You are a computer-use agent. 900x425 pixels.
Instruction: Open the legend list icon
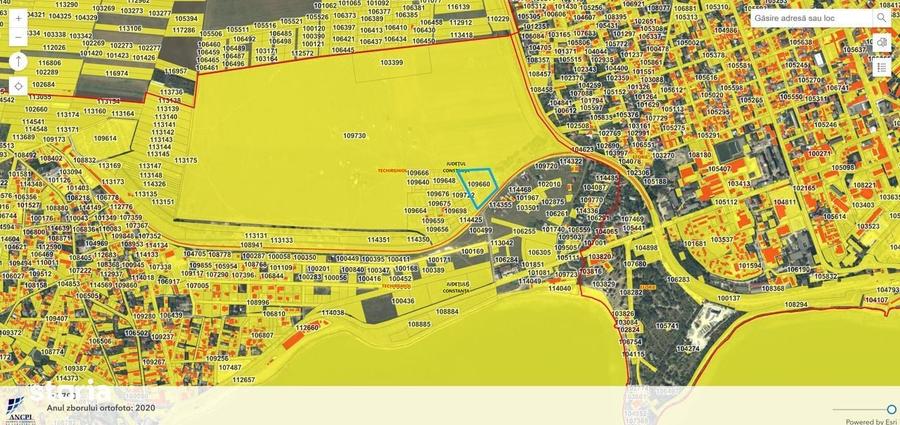click(882, 67)
